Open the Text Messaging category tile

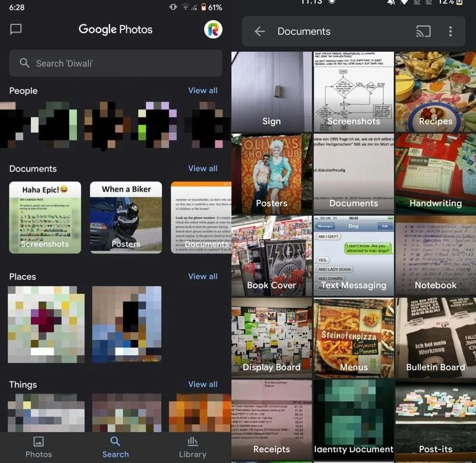pyautogui.click(x=353, y=256)
